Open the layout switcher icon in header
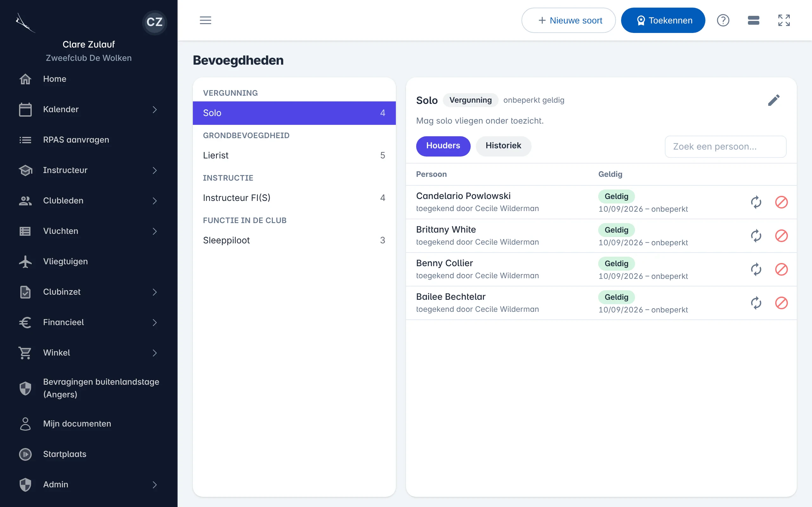Viewport: 812px width, 507px height. coord(754,21)
